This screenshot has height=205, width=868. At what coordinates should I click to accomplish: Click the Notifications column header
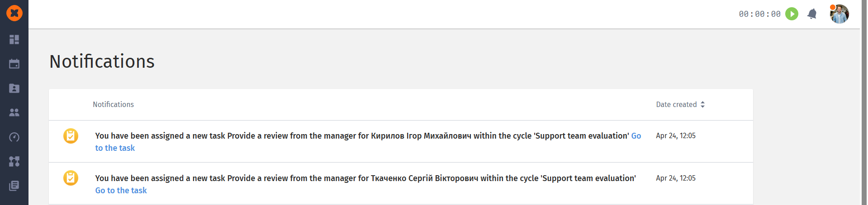pyautogui.click(x=113, y=104)
